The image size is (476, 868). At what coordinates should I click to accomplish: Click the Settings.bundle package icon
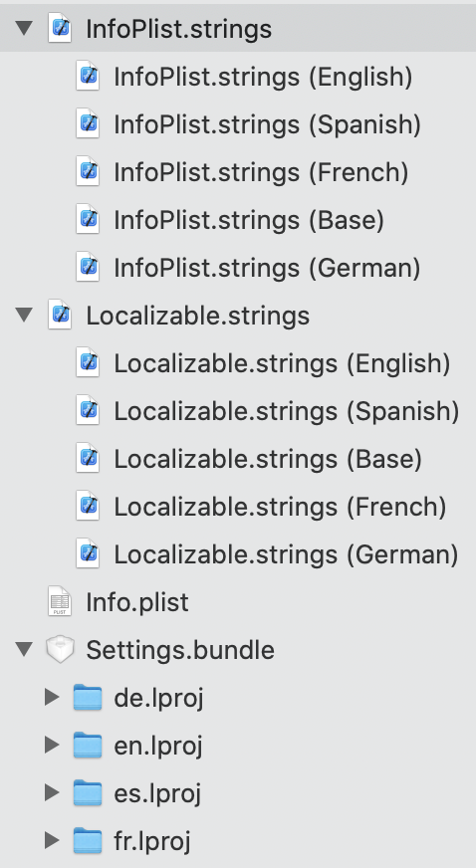tap(60, 649)
